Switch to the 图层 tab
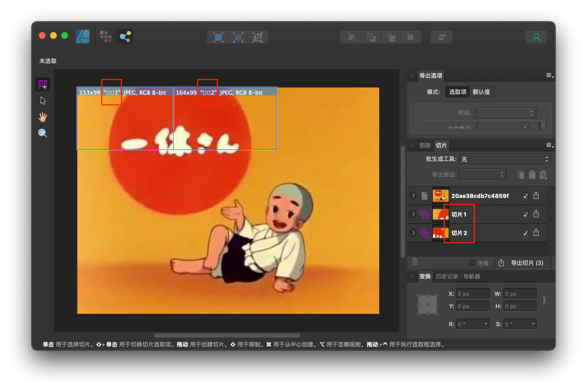Image resolution: width=587 pixels, height=392 pixels. [x=425, y=146]
